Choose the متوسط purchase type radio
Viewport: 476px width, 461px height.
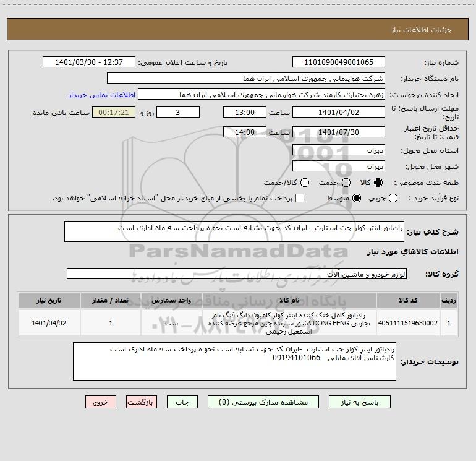[357, 198]
